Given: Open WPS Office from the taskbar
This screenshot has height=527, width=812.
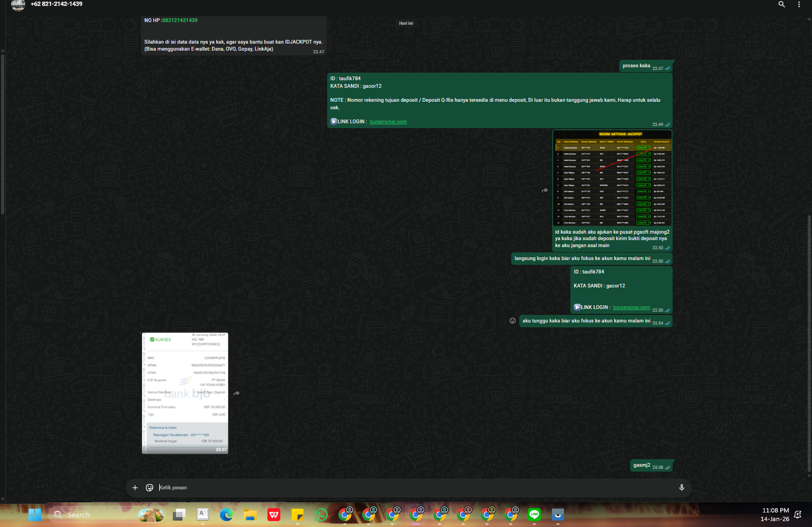Looking at the screenshot, I should [x=274, y=515].
